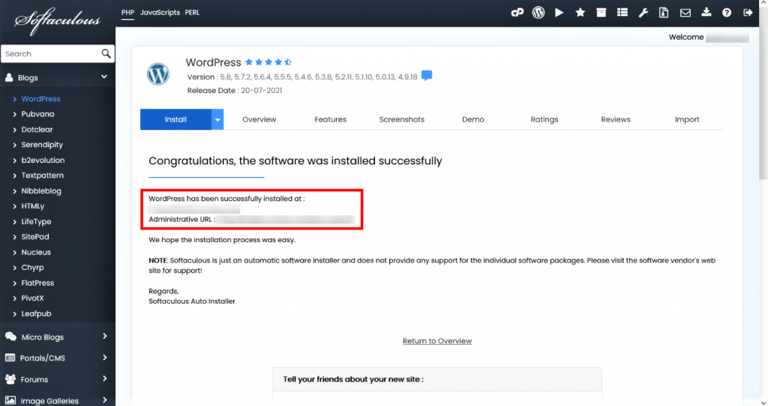Click the help question mark icon
Image resolution: width=768 pixels, height=406 pixels.
(727, 13)
